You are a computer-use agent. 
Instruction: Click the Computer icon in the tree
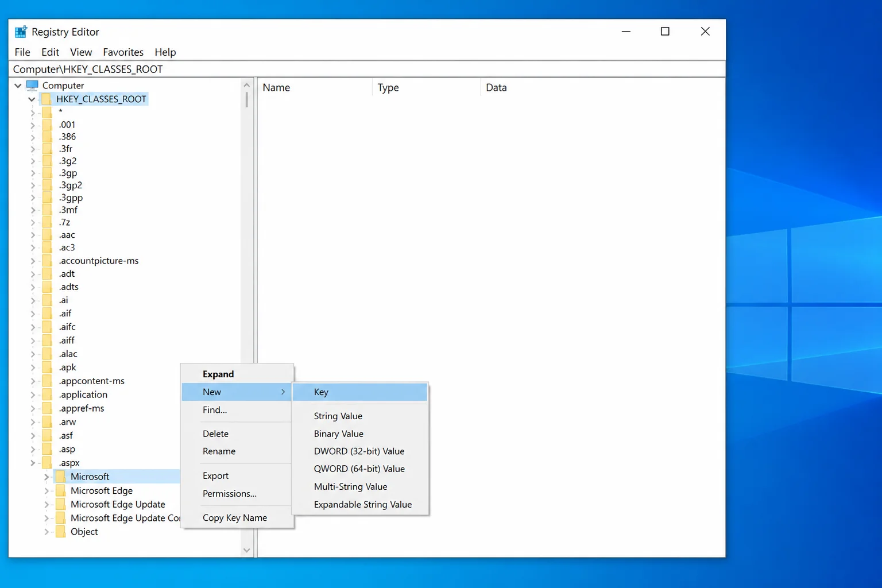coord(32,85)
